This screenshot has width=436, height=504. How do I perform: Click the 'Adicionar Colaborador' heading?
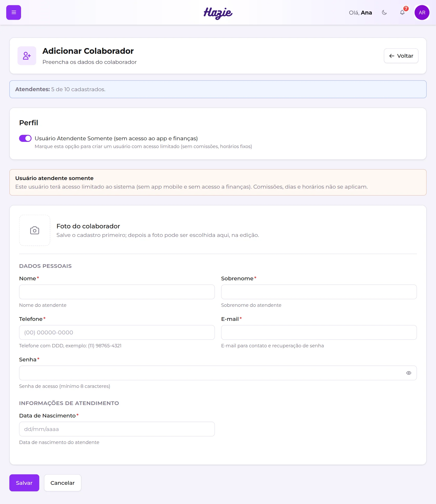(x=88, y=51)
